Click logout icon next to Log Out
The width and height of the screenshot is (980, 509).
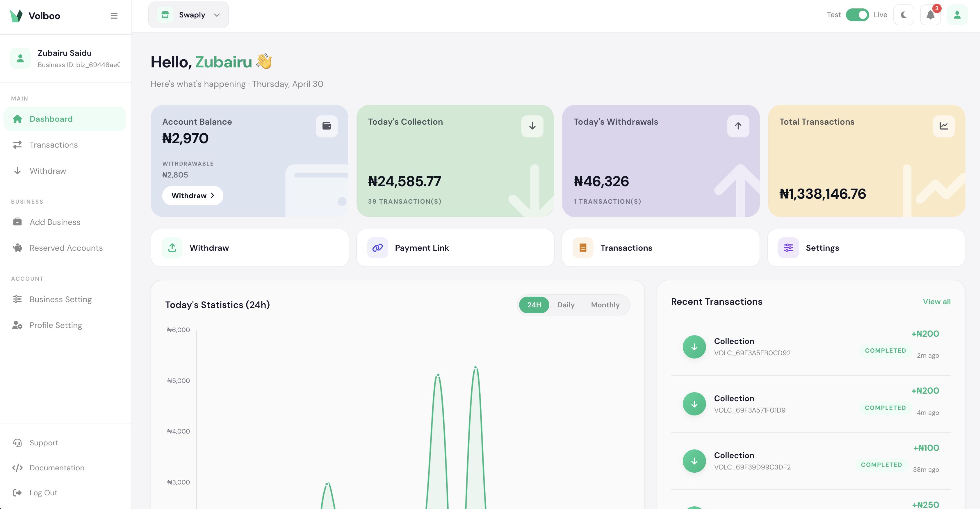(x=17, y=493)
